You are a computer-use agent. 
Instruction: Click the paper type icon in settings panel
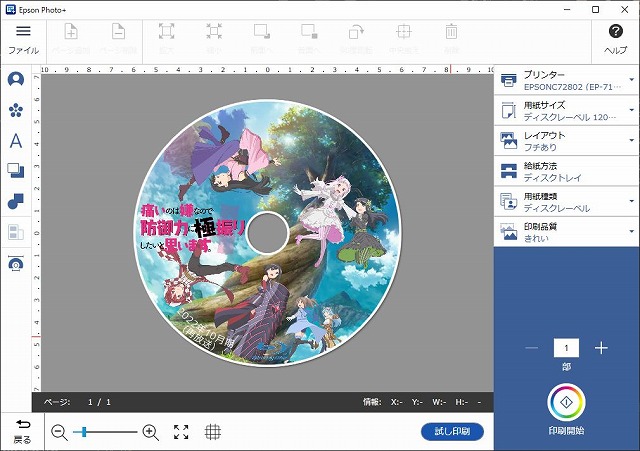pos(509,201)
